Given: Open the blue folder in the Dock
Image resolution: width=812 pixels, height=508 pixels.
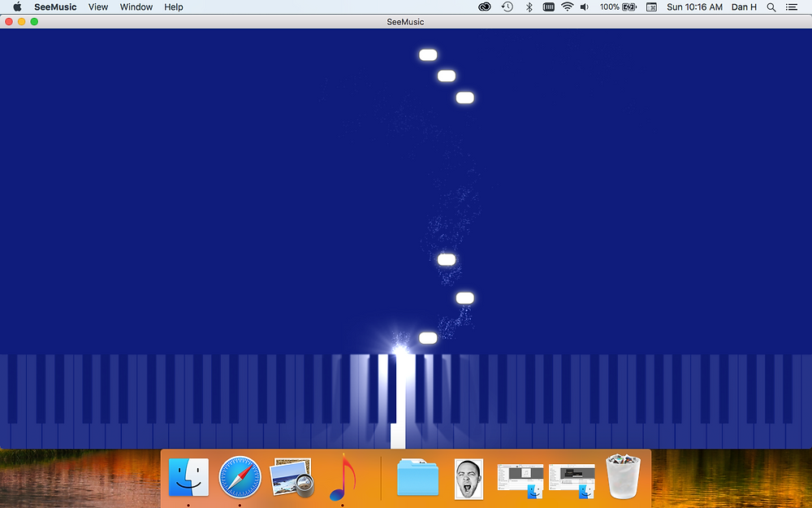Looking at the screenshot, I should coord(417,477).
